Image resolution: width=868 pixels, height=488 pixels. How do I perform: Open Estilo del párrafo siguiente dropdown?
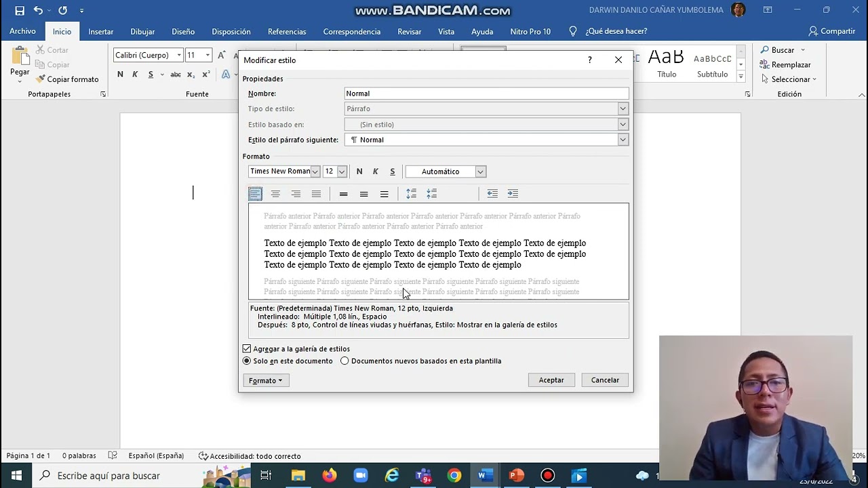coord(623,140)
